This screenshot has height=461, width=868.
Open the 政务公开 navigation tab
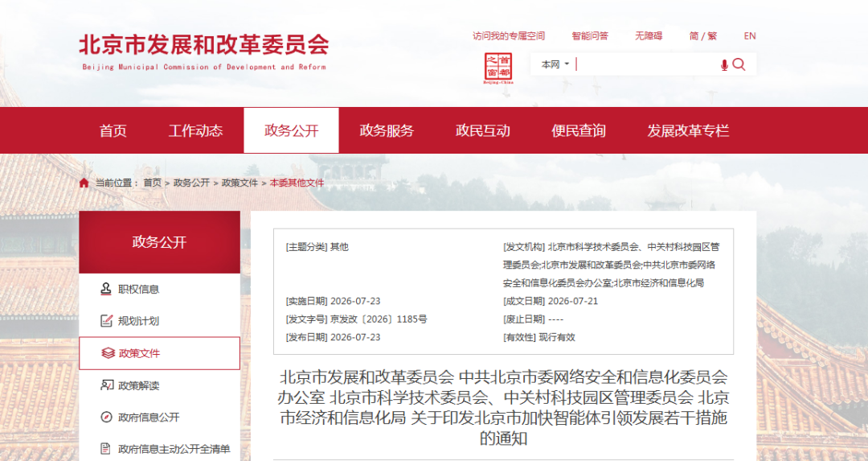pyautogui.click(x=291, y=131)
